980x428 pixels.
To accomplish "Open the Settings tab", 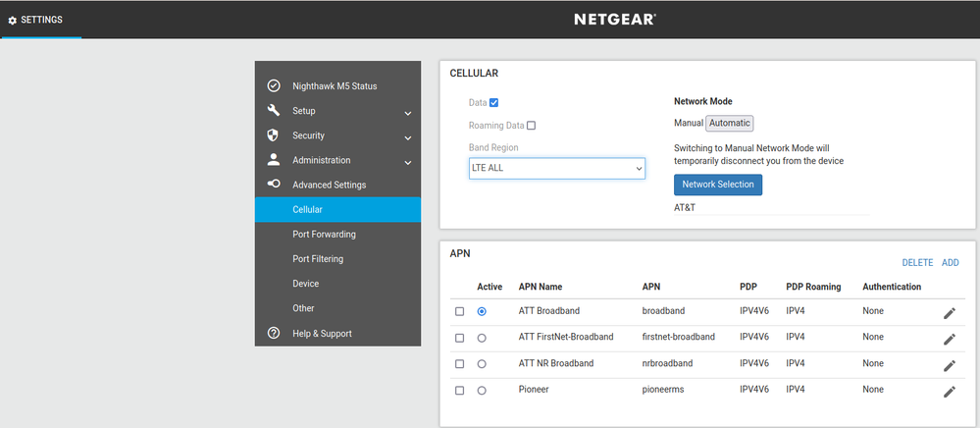I will (x=41, y=20).
